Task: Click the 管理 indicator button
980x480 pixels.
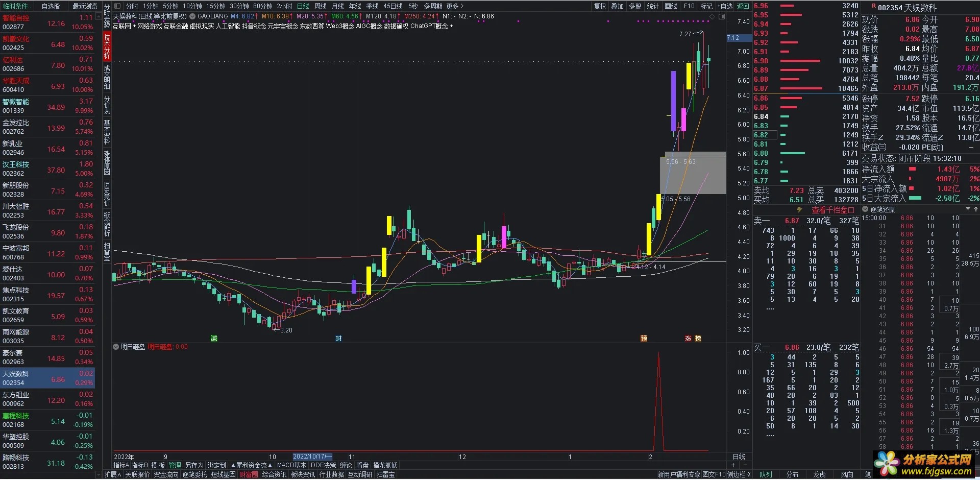Action: click(175, 465)
